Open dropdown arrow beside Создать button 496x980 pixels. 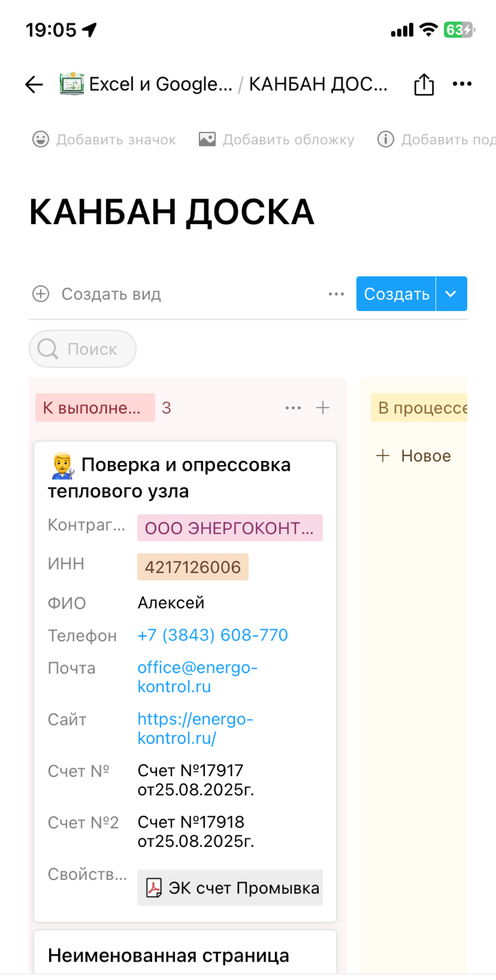pos(451,294)
